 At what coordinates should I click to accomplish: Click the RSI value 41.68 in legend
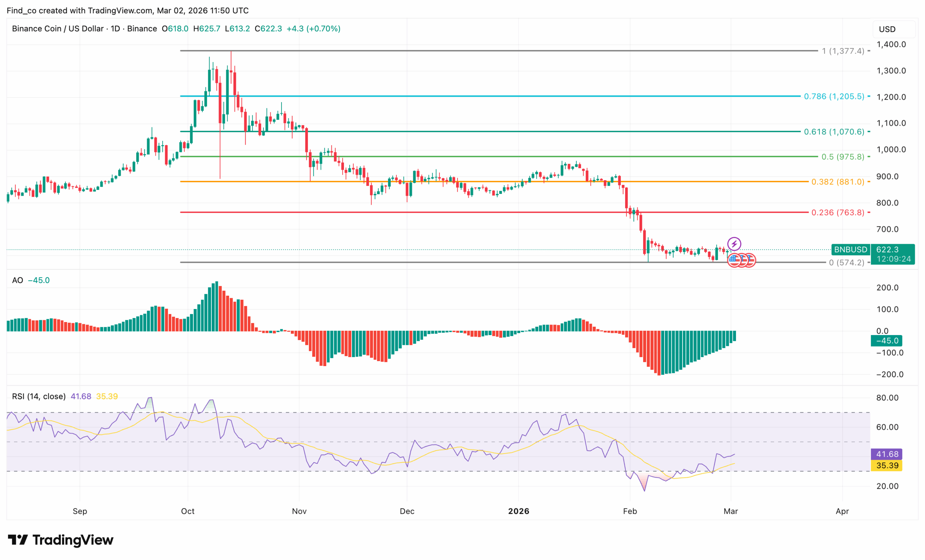(x=81, y=396)
